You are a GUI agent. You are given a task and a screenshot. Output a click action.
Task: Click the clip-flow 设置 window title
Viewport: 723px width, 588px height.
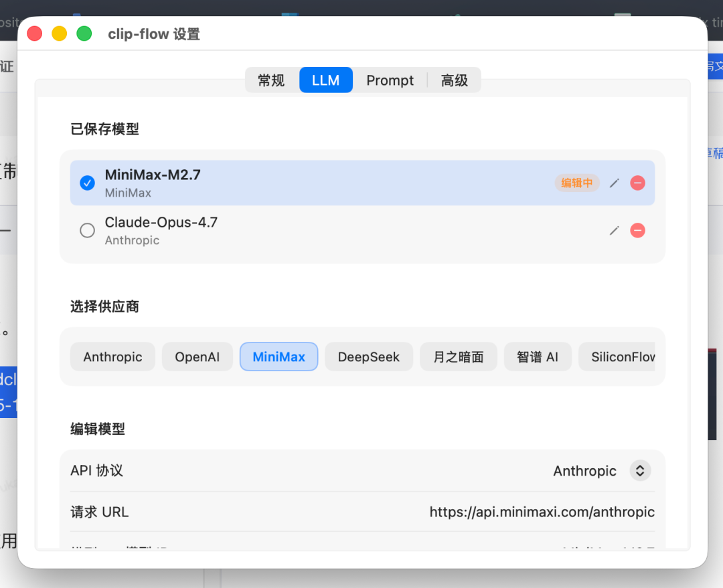pyautogui.click(x=154, y=34)
